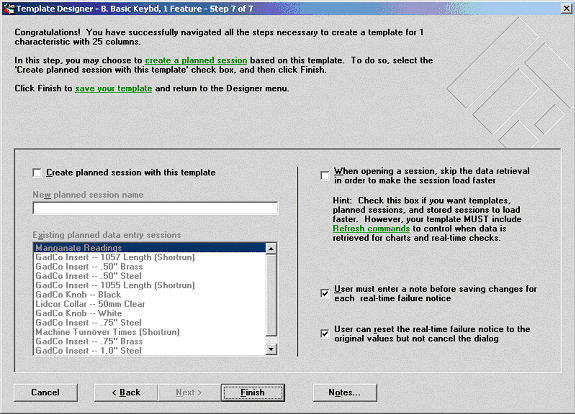Close the Template Designer dialog
575x414 pixels.
pos(566,8)
